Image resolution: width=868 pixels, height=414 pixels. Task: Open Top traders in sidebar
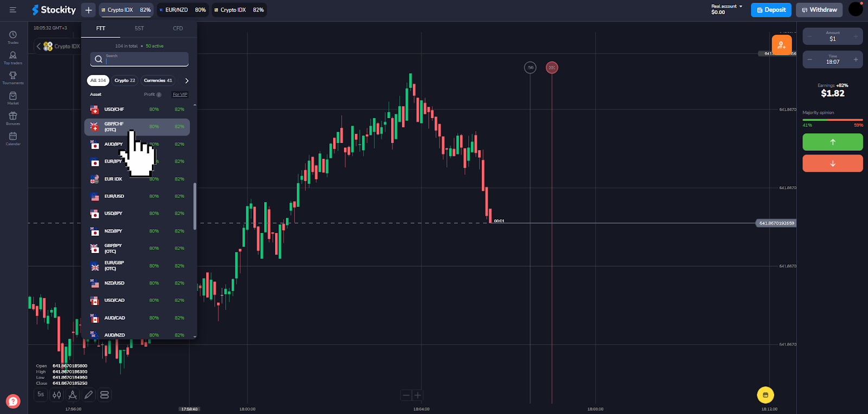[x=13, y=58]
